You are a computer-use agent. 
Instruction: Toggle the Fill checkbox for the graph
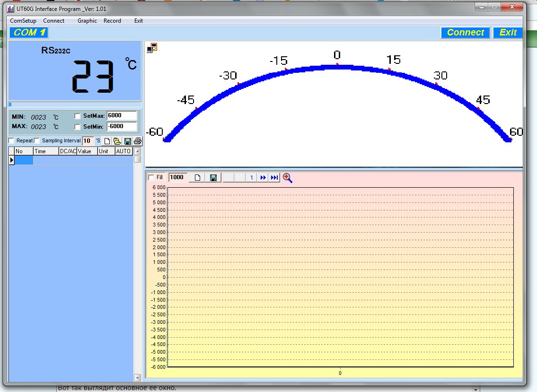coord(151,177)
